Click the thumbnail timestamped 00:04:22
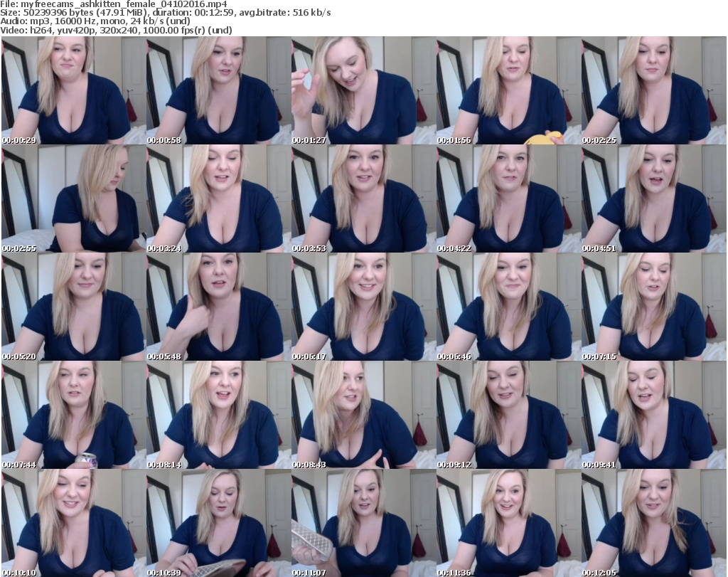 click(x=509, y=198)
